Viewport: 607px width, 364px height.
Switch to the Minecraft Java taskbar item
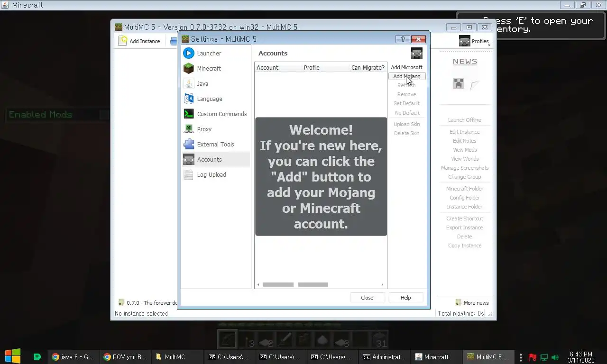tap(436, 357)
